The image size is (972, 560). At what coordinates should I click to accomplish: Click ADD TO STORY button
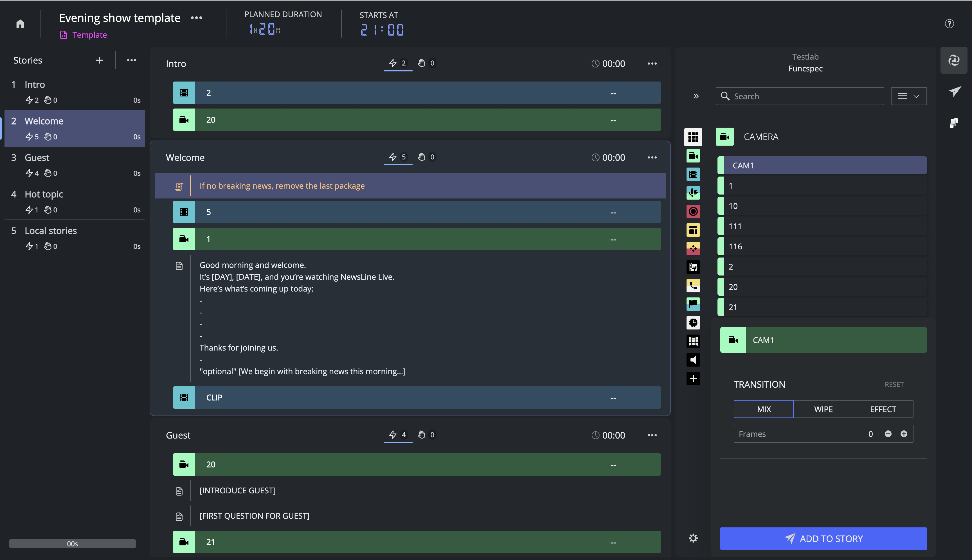pyautogui.click(x=823, y=538)
